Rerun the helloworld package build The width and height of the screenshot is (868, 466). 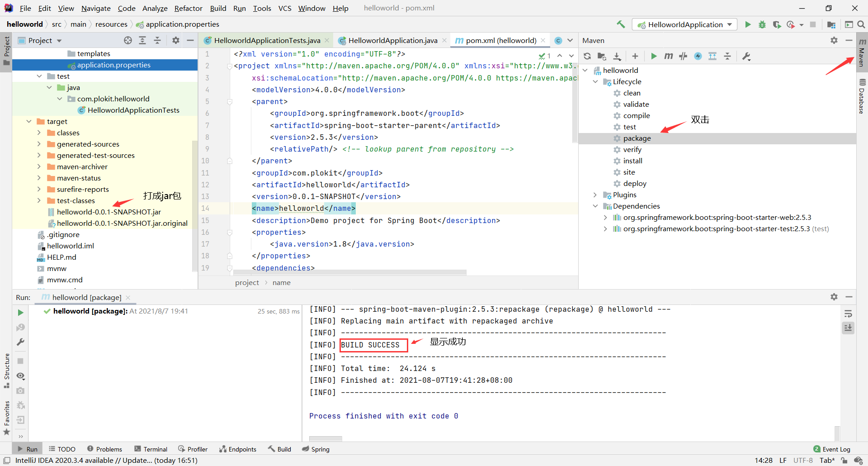point(20,313)
